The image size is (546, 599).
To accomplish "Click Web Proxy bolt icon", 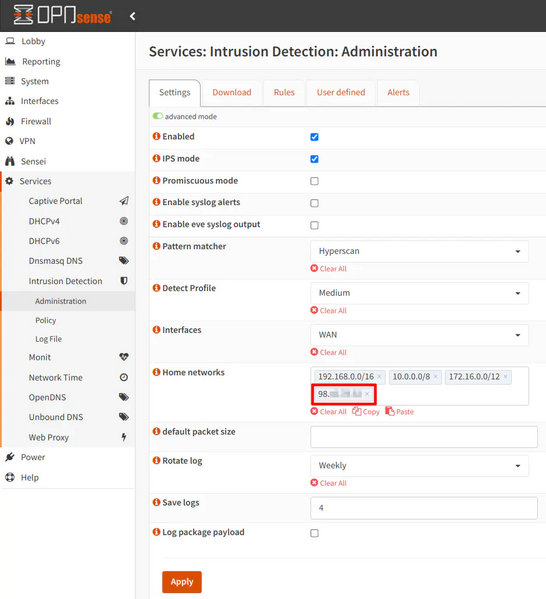I will tap(124, 437).
